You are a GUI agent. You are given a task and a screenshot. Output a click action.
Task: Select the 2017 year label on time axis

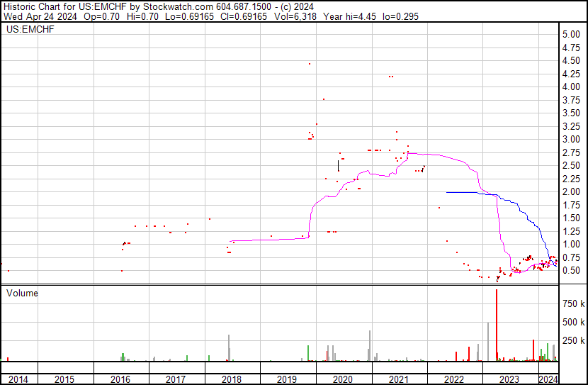click(176, 379)
